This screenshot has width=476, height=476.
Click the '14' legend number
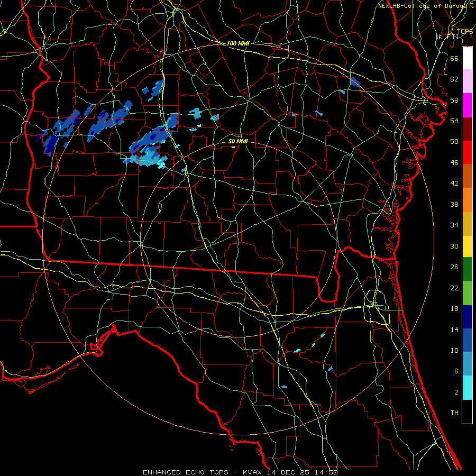click(x=454, y=330)
